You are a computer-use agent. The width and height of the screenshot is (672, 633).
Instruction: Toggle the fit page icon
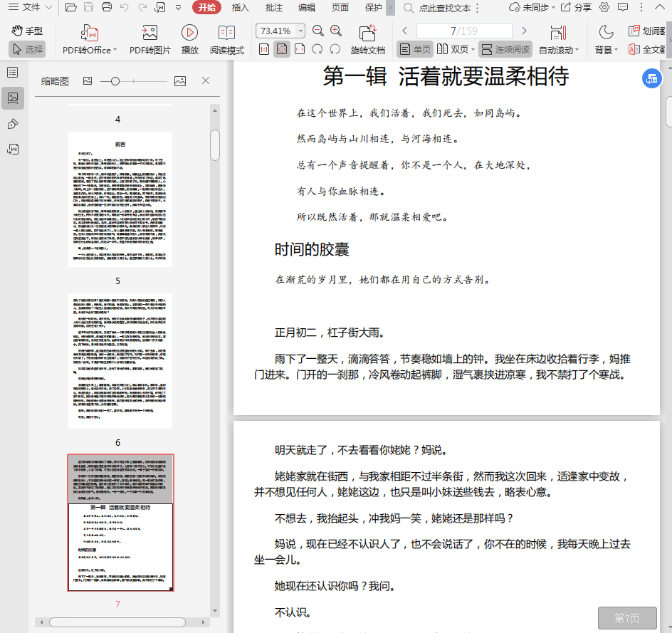pos(282,49)
